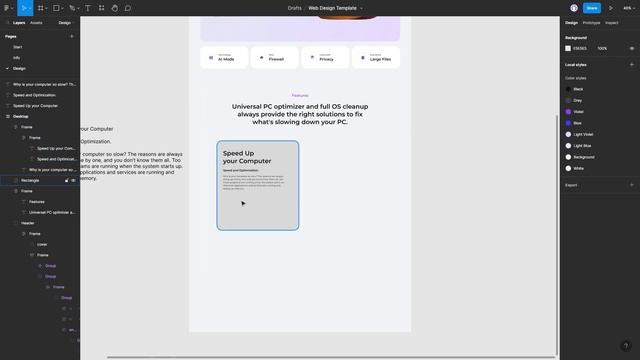This screenshot has width=640, height=360.
Task: Edit the Background hex value field
Action: [x=580, y=48]
